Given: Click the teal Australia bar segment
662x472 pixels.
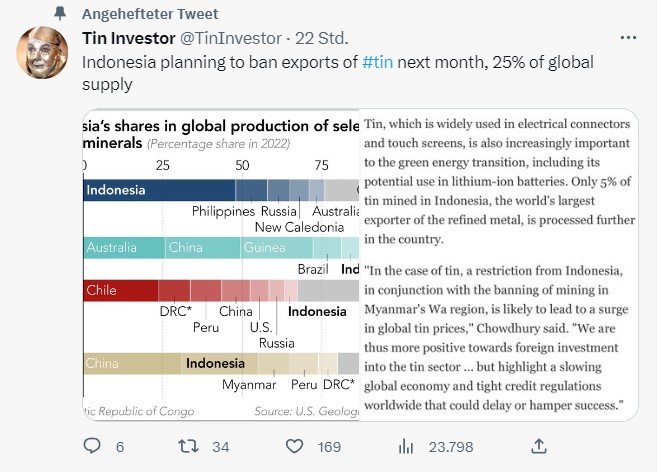Looking at the screenshot, I should tap(122, 248).
